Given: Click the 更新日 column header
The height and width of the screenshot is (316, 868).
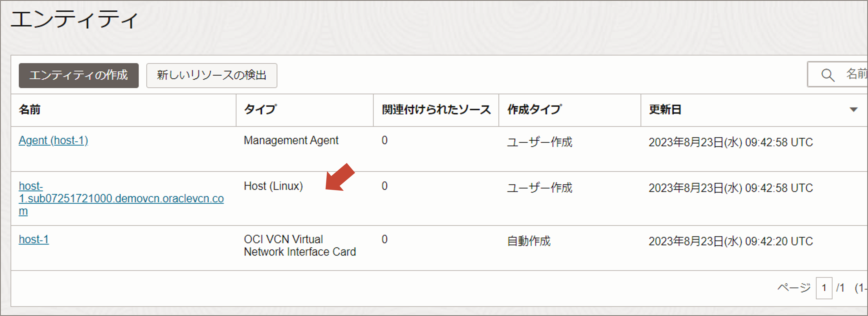Looking at the screenshot, I should [x=665, y=110].
